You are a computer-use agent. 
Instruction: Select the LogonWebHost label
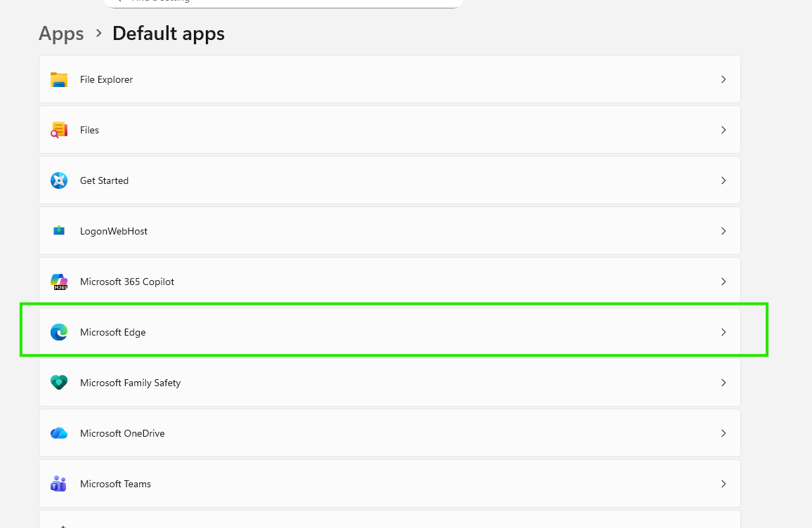(x=113, y=232)
